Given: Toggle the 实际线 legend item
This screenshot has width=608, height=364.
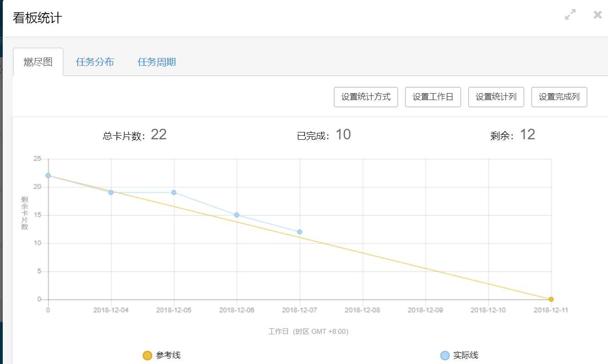Looking at the screenshot, I should click(459, 355).
